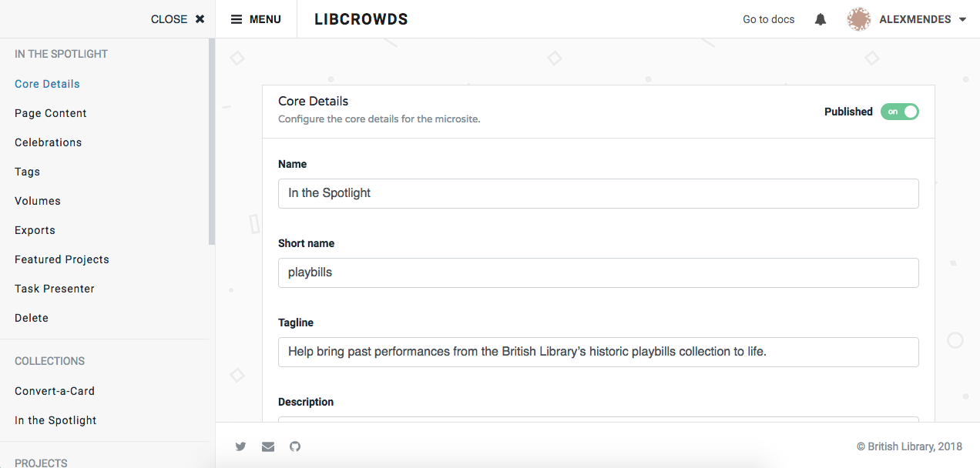Click the CLOSE X icon on the sidebar
980x468 pixels.
pos(200,18)
